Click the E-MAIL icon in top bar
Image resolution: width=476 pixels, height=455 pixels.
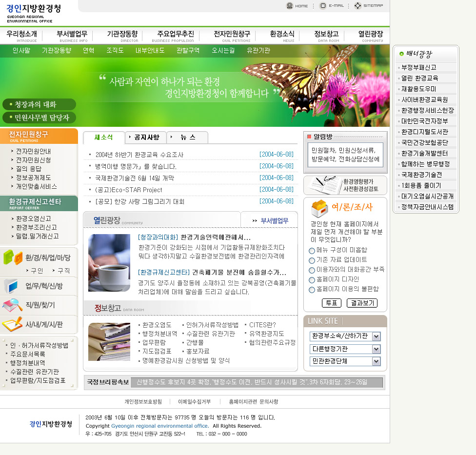(323, 6)
